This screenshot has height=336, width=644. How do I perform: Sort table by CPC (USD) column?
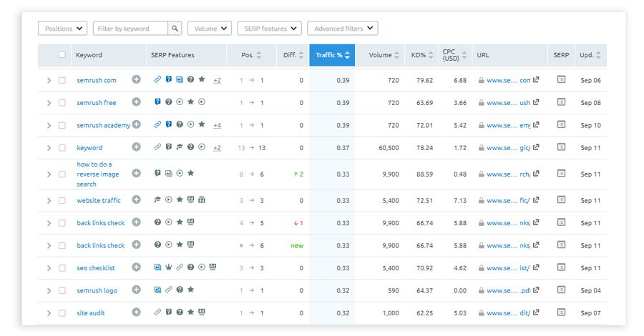454,55
